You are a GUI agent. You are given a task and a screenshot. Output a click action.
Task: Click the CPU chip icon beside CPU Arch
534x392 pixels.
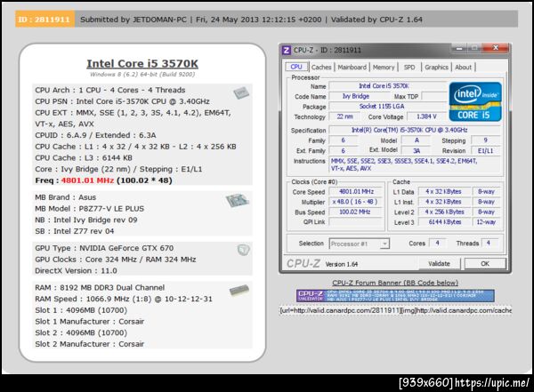241,92
